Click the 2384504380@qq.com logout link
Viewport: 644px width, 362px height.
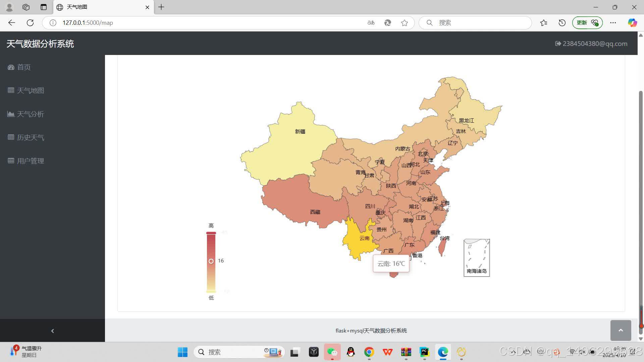click(x=591, y=44)
